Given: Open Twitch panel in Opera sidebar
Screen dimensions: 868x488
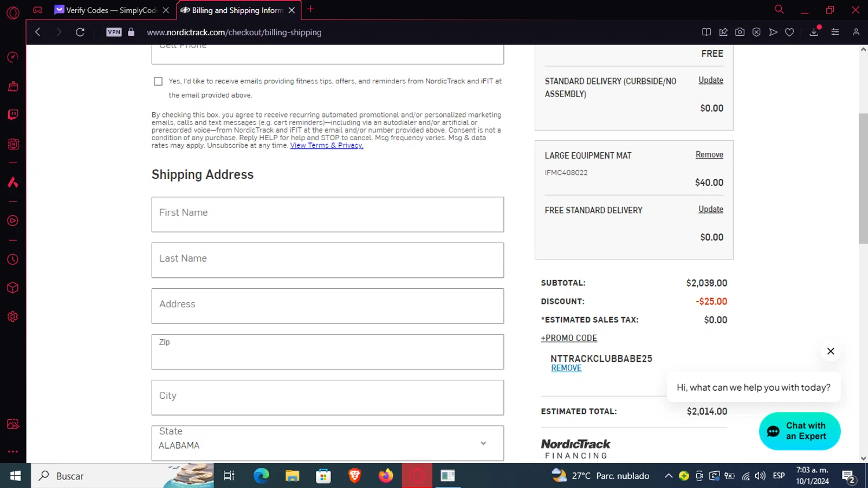Looking at the screenshot, I should coord(13,115).
